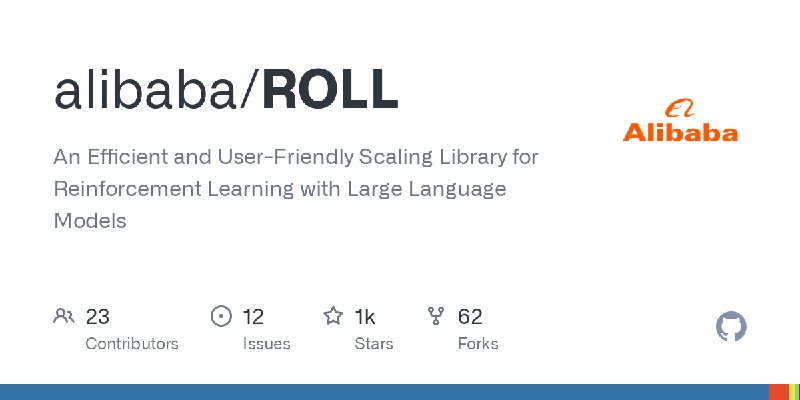Click the alibaba owner name

145,90
